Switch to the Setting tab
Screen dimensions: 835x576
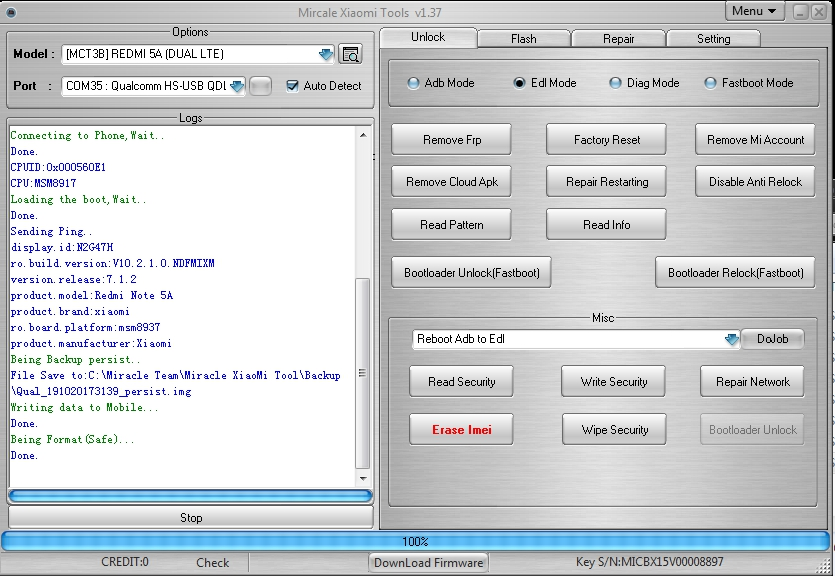tap(714, 39)
